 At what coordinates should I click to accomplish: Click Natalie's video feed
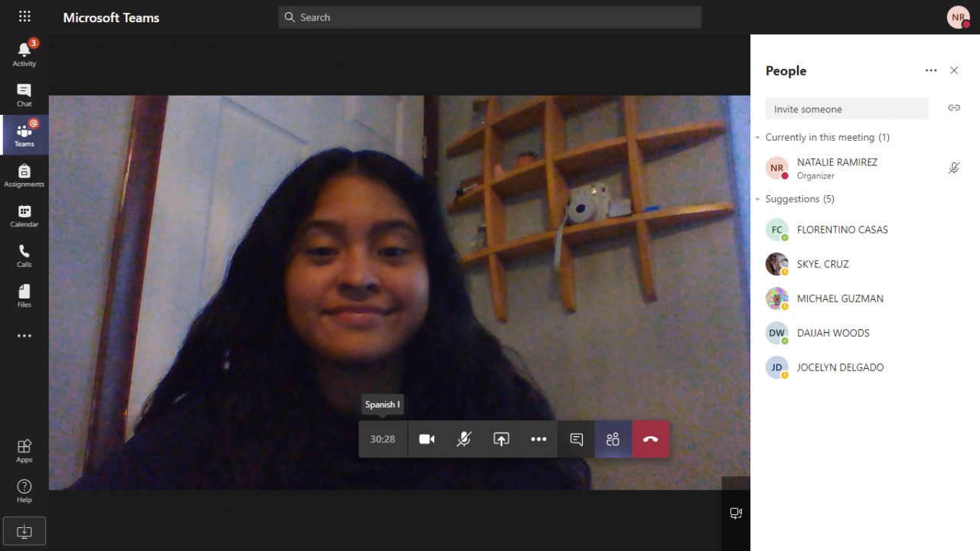pos(400,292)
